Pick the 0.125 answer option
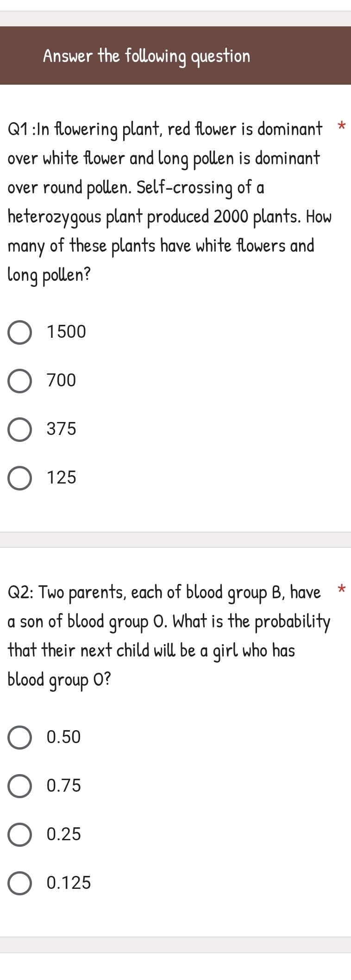This screenshot has height=980, width=351. coord(19,883)
